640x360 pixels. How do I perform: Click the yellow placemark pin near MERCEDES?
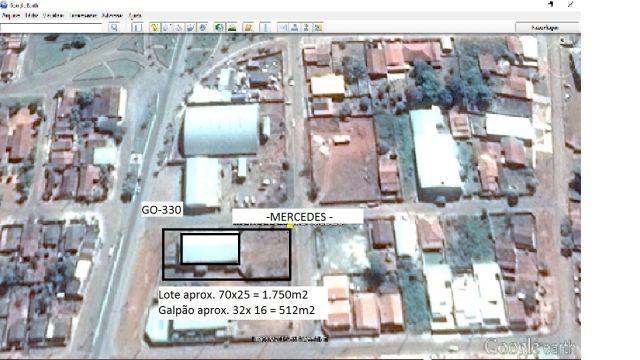click(290, 225)
